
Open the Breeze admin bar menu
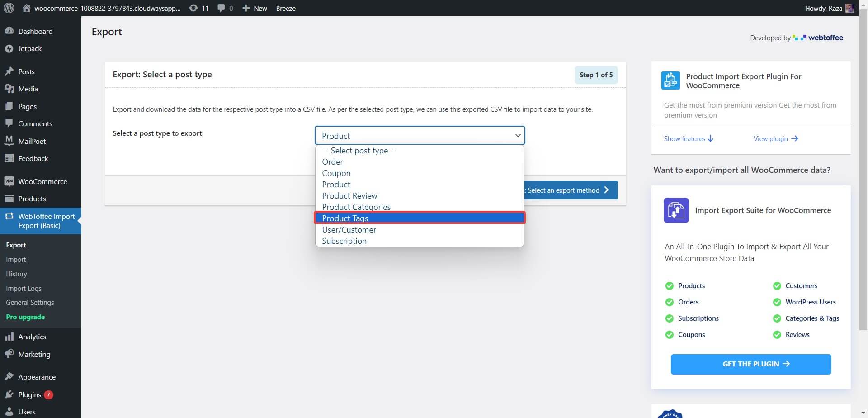pyautogui.click(x=286, y=8)
